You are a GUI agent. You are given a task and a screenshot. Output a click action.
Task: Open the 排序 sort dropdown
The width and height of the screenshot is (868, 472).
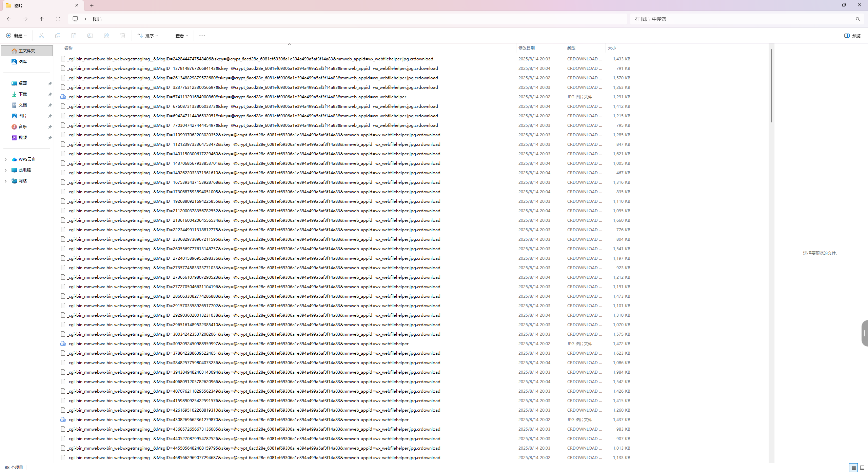tap(148, 36)
